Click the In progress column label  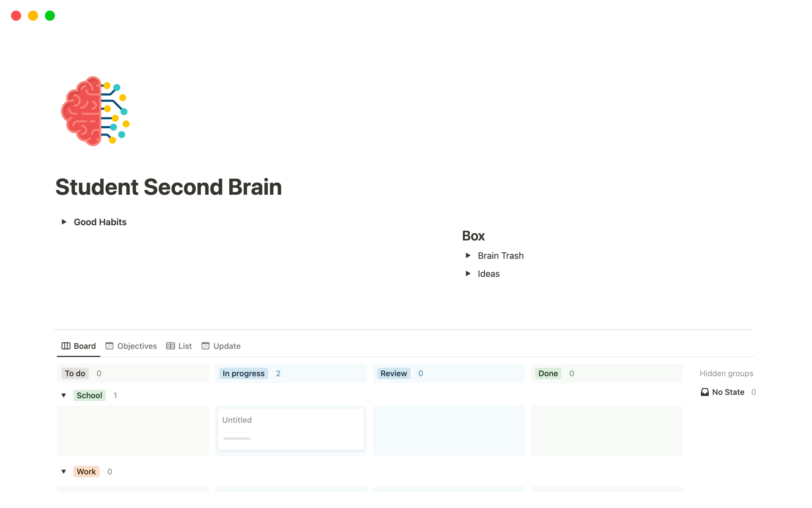[x=243, y=373]
